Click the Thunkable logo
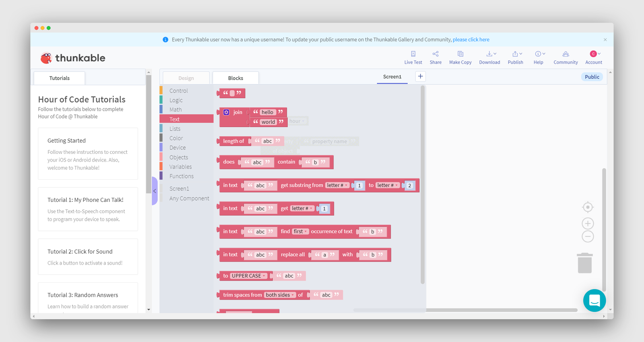This screenshot has width=644, height=342. point(73,58)
